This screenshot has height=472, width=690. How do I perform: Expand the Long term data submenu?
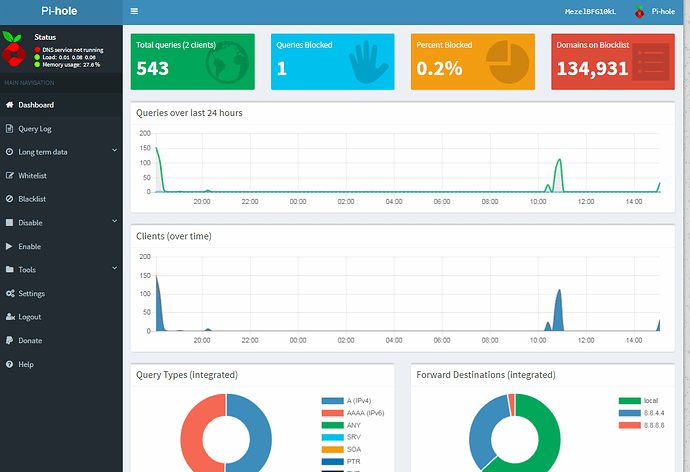point(61,152)
